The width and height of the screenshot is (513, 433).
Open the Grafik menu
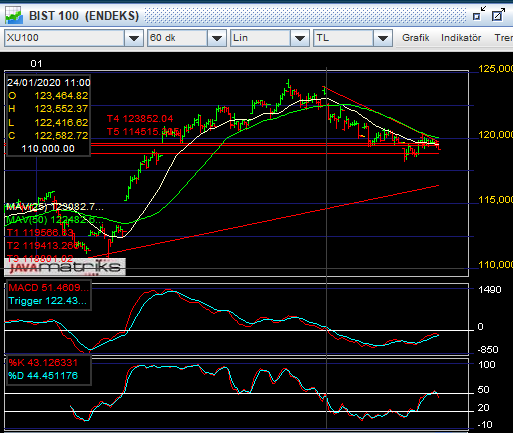click(x=415, y=38)
